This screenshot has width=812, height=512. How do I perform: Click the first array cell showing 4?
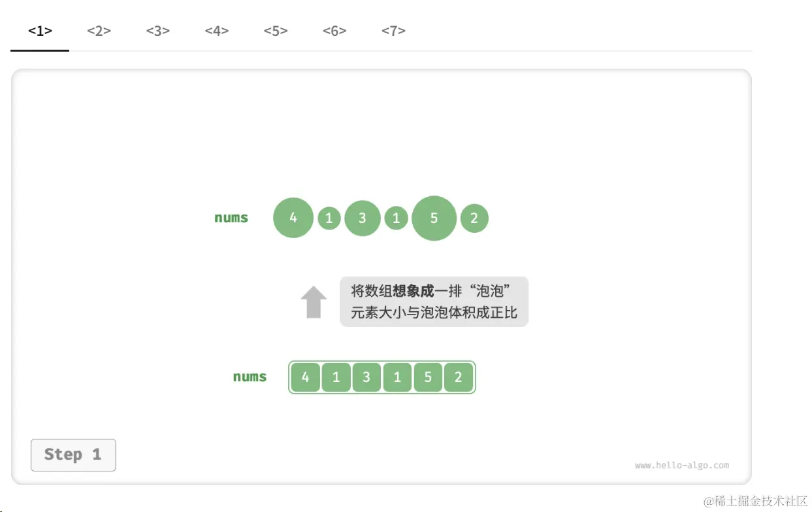click(305, 377)
